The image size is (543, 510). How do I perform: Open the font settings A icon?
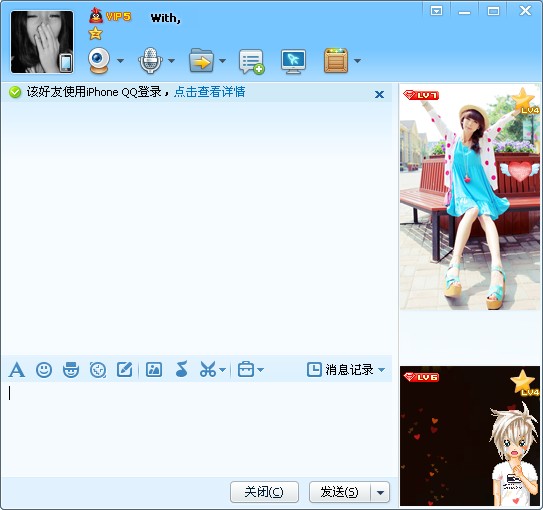coord(17,369)
